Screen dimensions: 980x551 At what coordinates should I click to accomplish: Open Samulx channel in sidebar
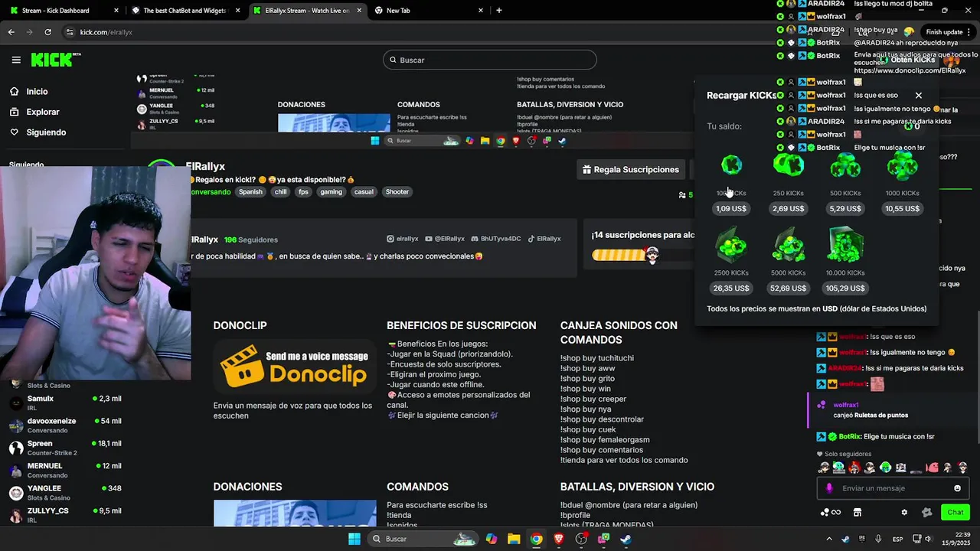click(x=65, y=403)
